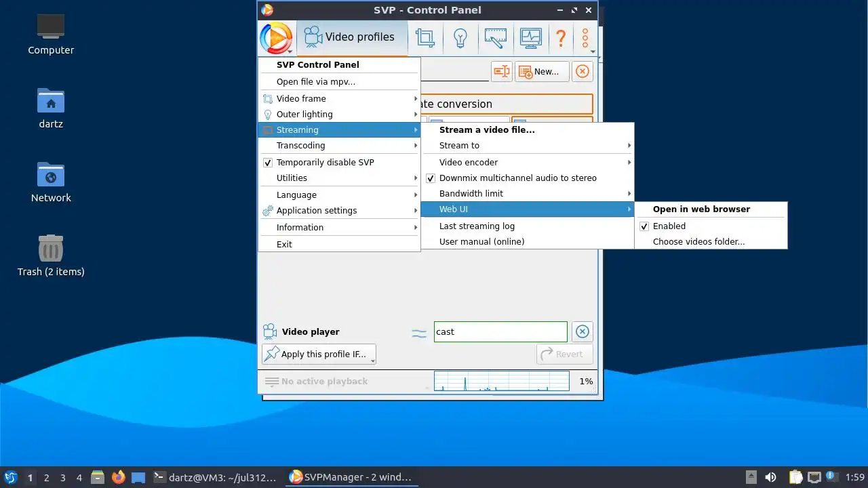Select Choose videos folder...
The image size is (868, 488).
coord(711,242)
